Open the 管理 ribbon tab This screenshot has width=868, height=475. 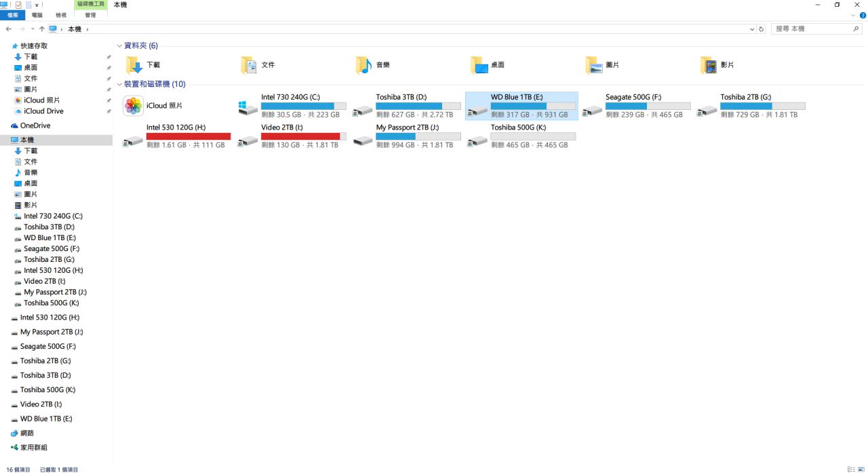90,15
